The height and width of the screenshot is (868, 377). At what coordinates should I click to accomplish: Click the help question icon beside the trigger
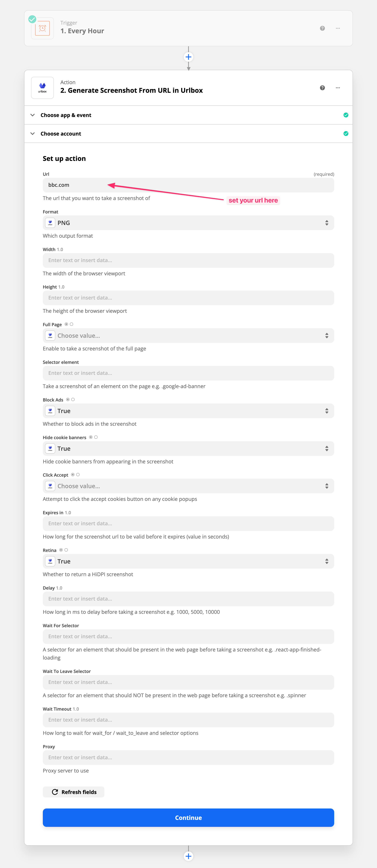tap(322, 28)
